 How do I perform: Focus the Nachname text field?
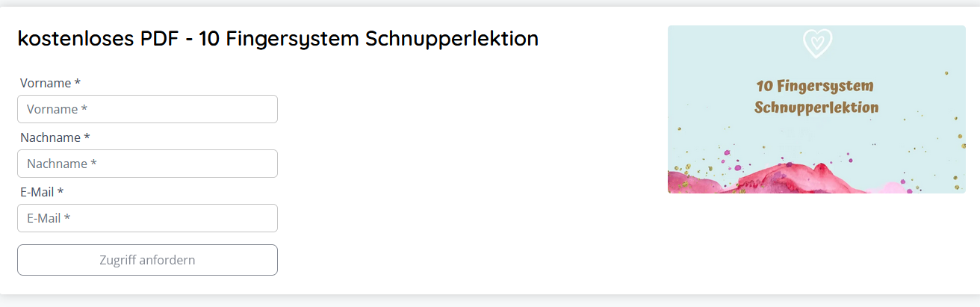pos(147,164)
